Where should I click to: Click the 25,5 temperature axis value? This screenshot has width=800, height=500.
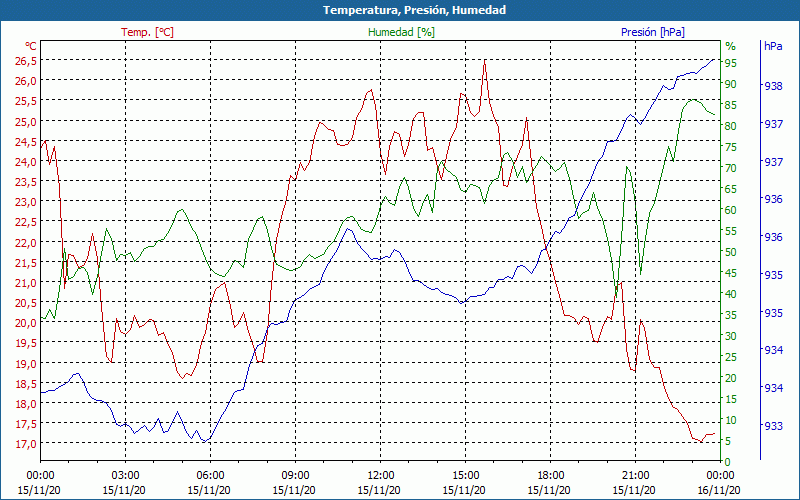(26, 101)
